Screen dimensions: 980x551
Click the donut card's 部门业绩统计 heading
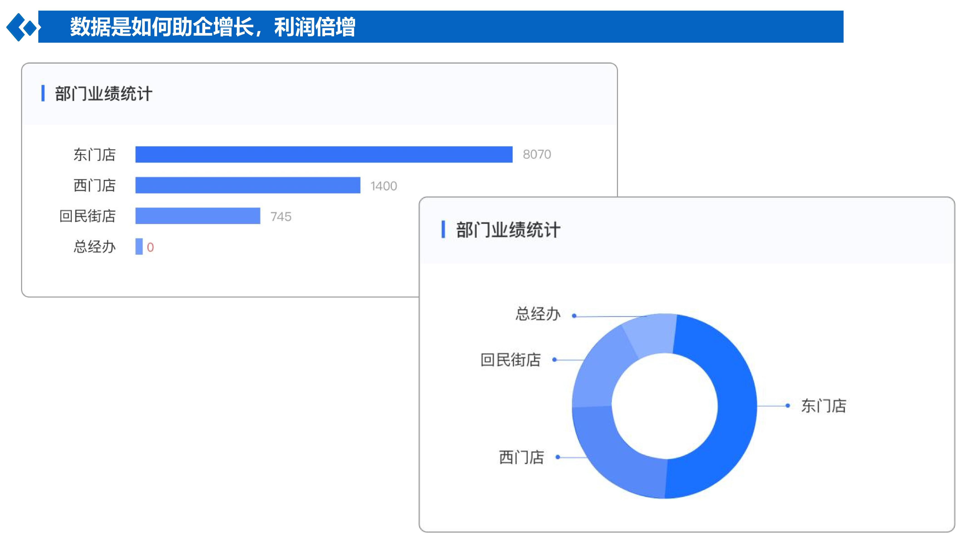508,230
